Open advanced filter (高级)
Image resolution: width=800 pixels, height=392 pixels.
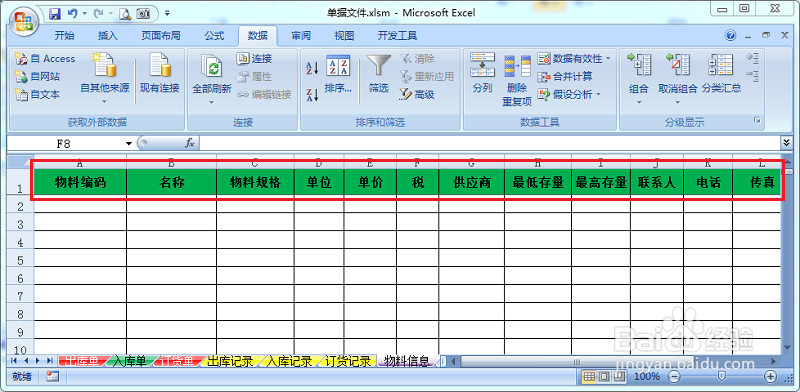tap(417, 94)
